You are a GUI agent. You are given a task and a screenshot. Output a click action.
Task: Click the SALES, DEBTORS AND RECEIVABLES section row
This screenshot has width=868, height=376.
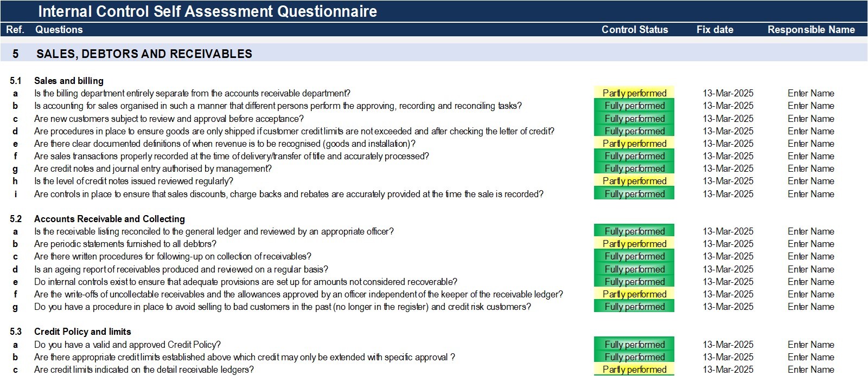434,54
